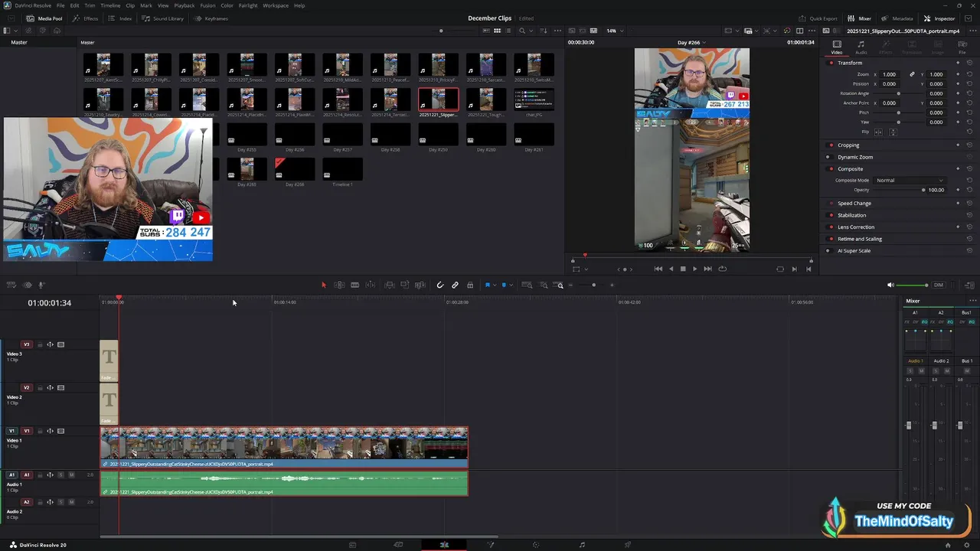Add a blue marker at playhead
Image resolution: width=980 pixels, height=551 pixels.
[504, 285]
